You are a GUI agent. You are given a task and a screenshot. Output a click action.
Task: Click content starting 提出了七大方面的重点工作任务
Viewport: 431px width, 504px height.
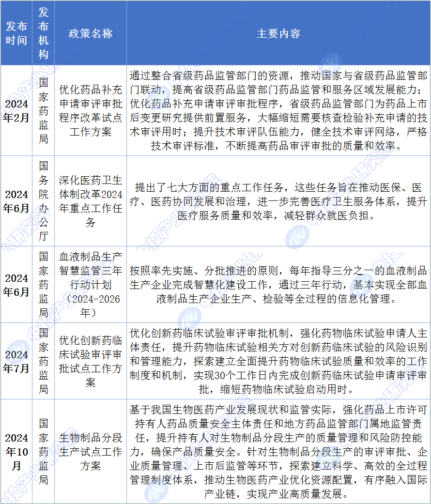(278, 201)
